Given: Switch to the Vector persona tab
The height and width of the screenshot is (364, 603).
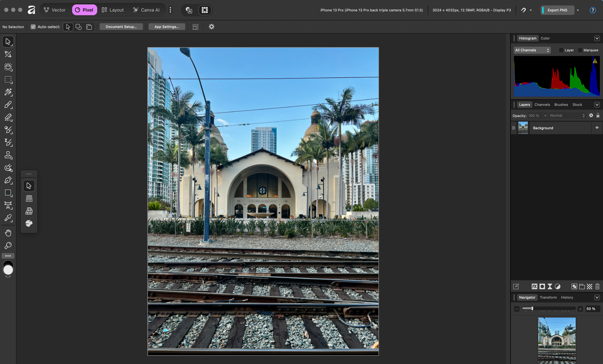Looking at the screenshot, I should 55,10.
